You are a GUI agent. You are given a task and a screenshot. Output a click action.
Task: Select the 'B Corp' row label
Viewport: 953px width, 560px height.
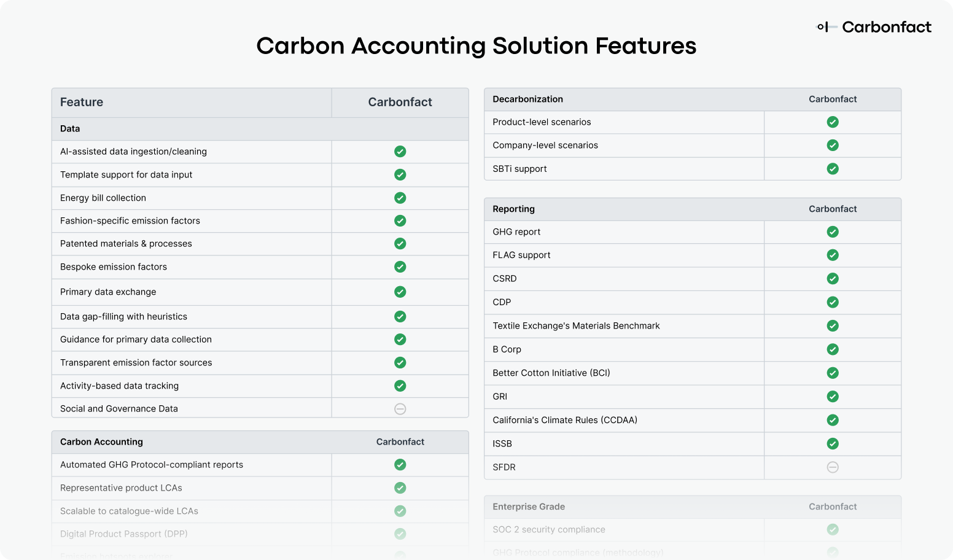pyautogui.click(x=507, y=349)
